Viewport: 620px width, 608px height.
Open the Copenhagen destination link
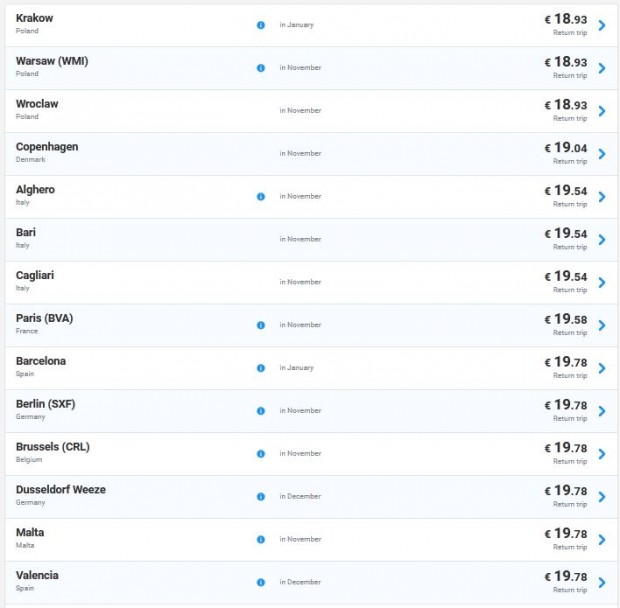click(x=47, y=147)
